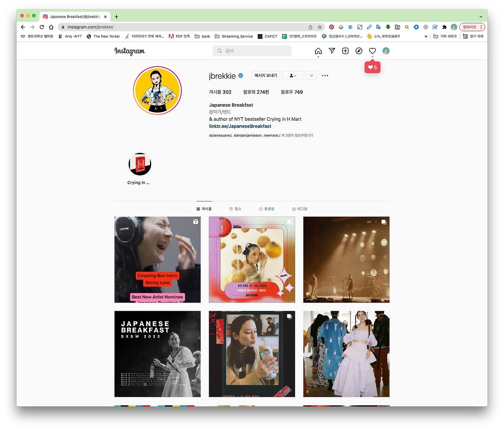The height and width of the screenshot is (430, 504).
Task: Go back to the previous page
Action: 23,27
